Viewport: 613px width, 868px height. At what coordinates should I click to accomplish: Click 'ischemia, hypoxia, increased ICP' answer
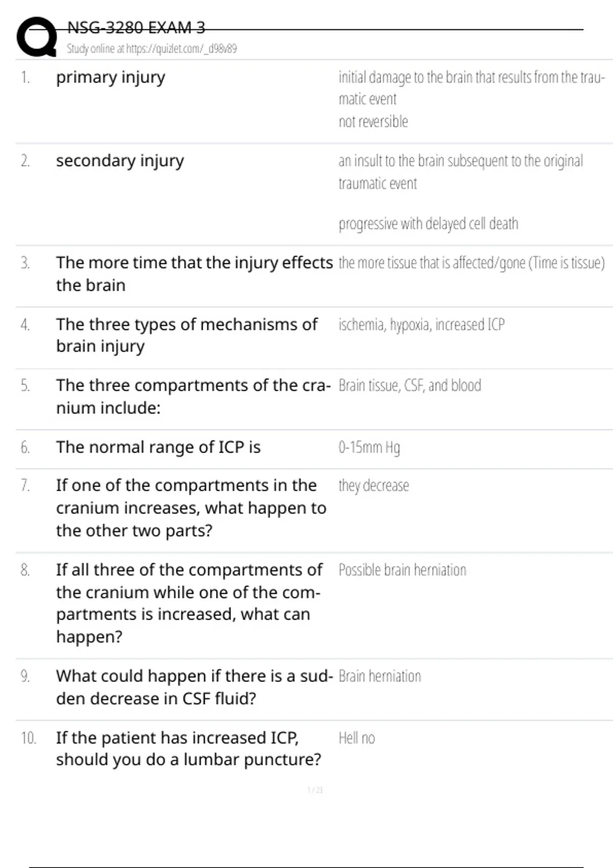tap(421, 325)
